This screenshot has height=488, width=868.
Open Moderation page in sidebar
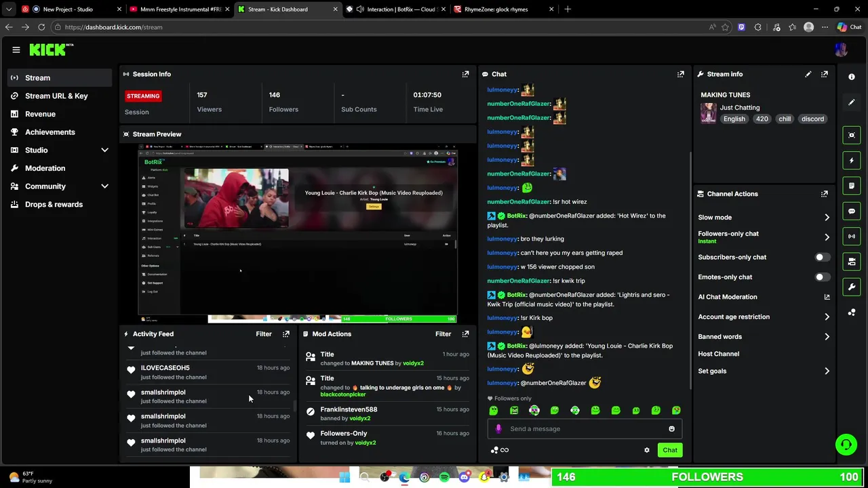[60, 168]
